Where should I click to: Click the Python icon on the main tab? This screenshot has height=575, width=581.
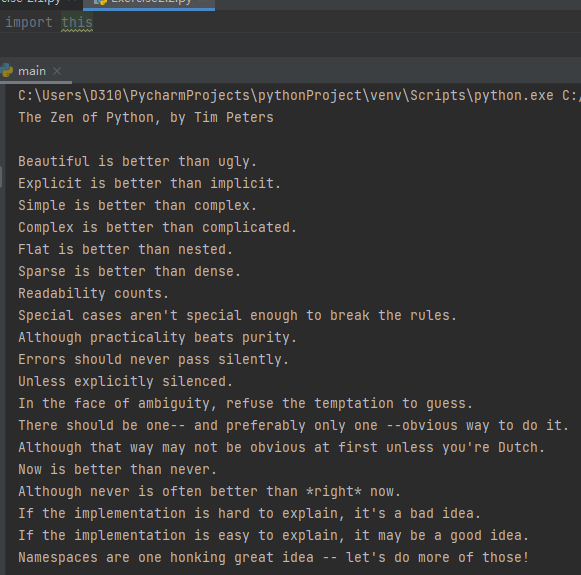[x=6, y=71]
